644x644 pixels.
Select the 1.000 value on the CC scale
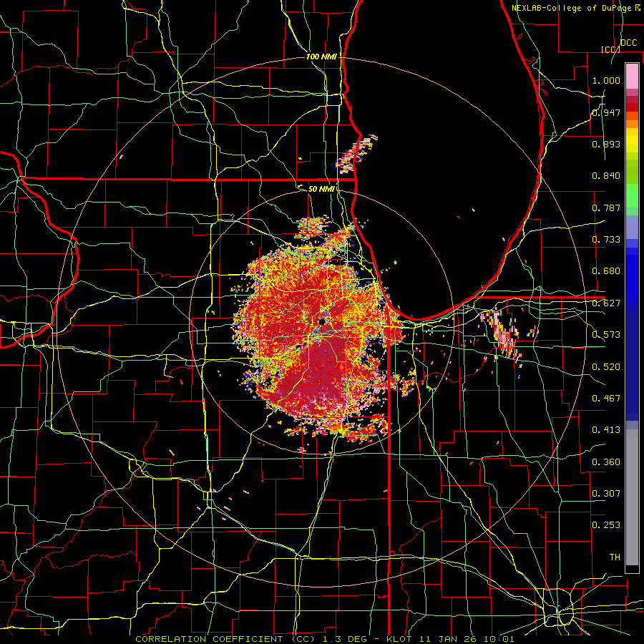(x=606, y=80)
